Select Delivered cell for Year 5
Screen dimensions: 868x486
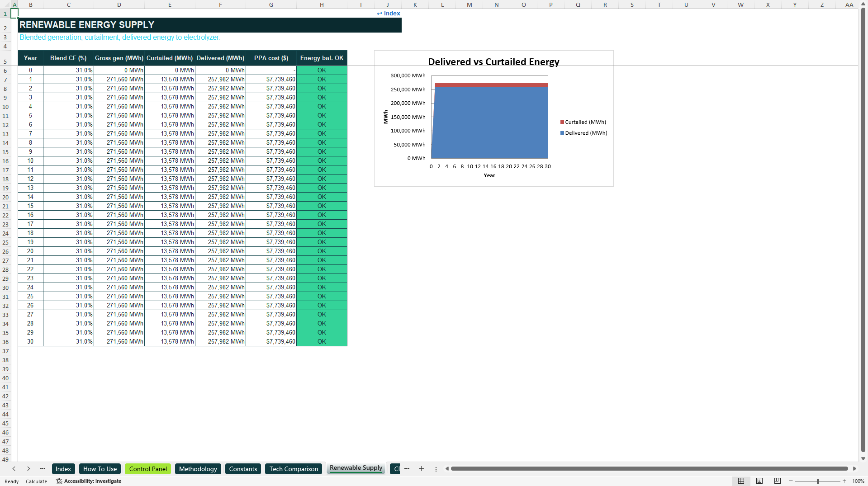[x=220, y=116]
